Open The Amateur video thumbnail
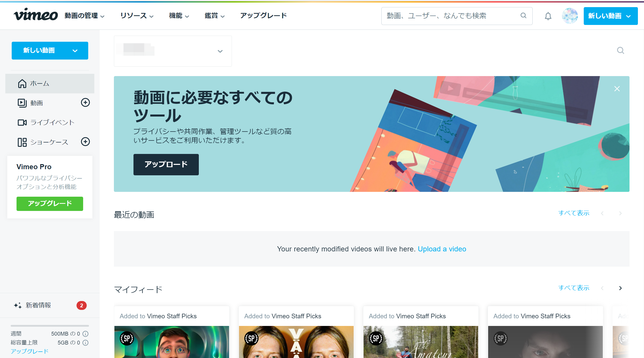Image resolution: width=644 pixels, height=358 pixels. pos(421,342)
